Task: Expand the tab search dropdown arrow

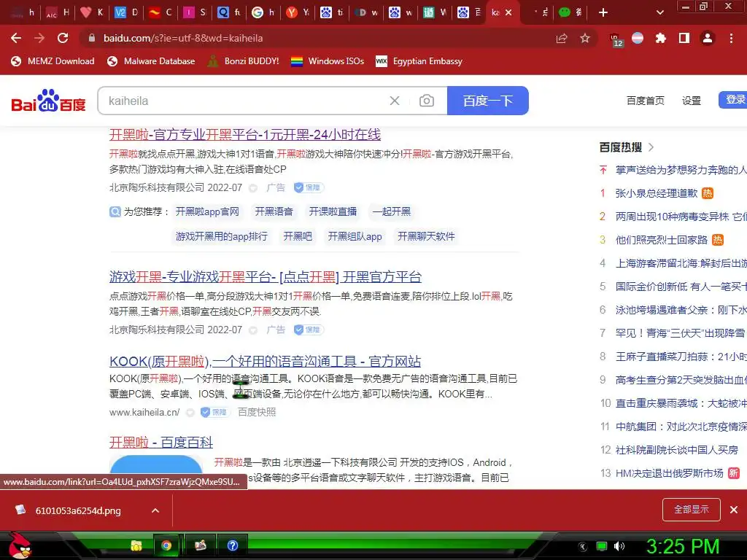Action: coord(659,12)
